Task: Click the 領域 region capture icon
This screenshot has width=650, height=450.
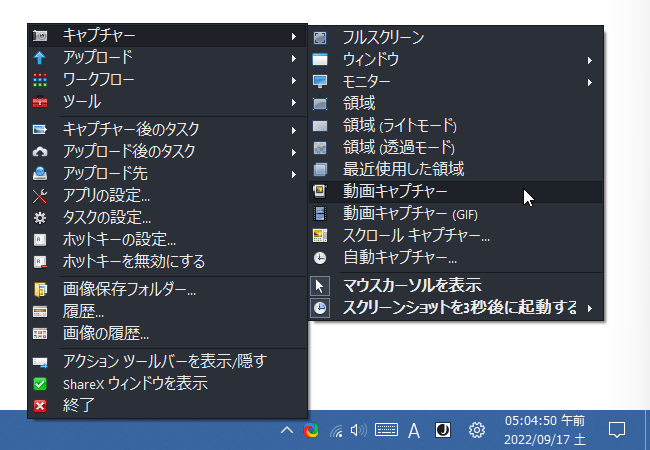Action: pos(320,104)
